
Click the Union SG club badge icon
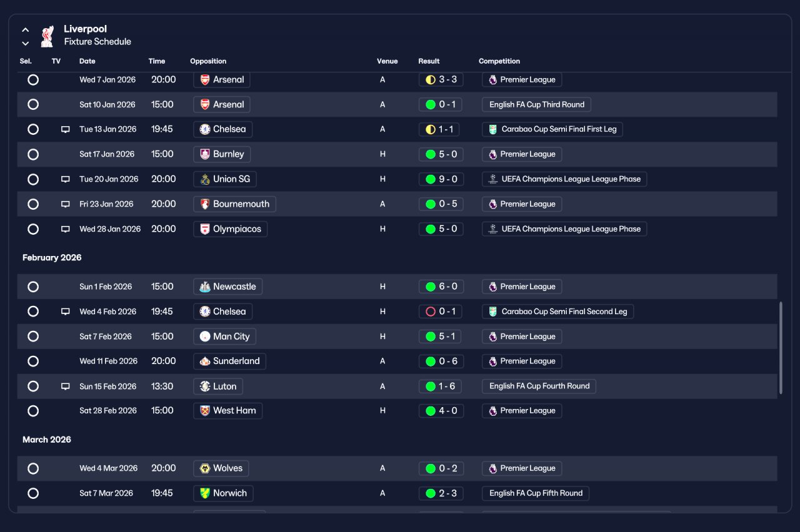pyautogui.click(x=205, y=179)
